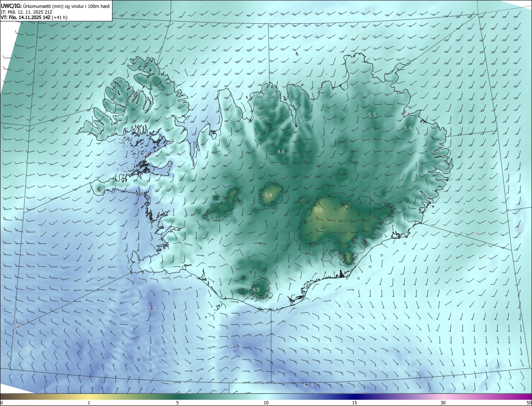Image resolution: width=532 pixels, height=406 pixels.
Task: Click the '50' tick on the color scale
Action: coord(529,403)
